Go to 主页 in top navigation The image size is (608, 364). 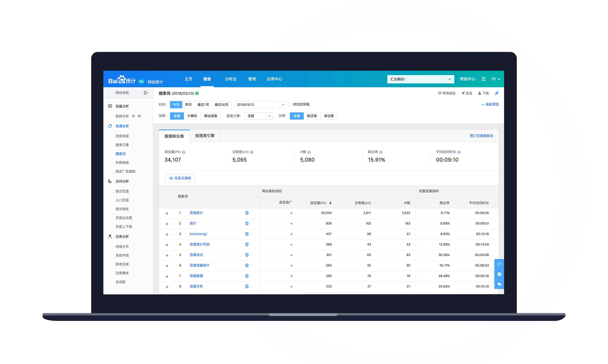[188, 79]
